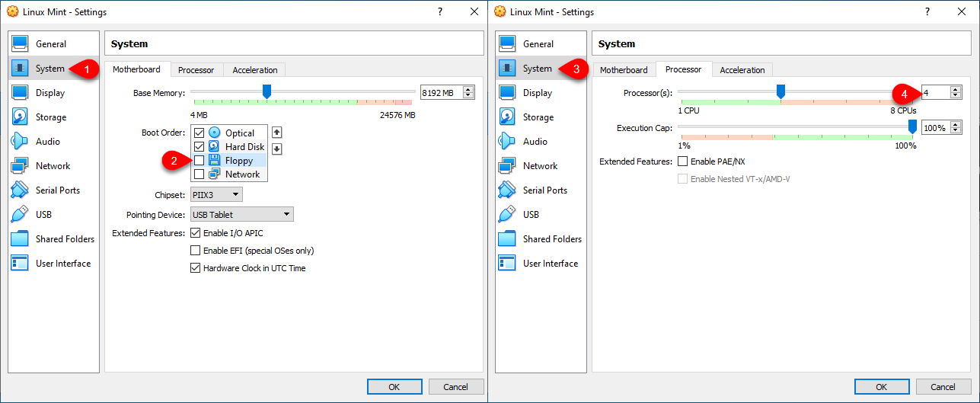Screen dimensions: 980x403
Task: Open General settings icon in left window
Action: [x=21, y=44]
